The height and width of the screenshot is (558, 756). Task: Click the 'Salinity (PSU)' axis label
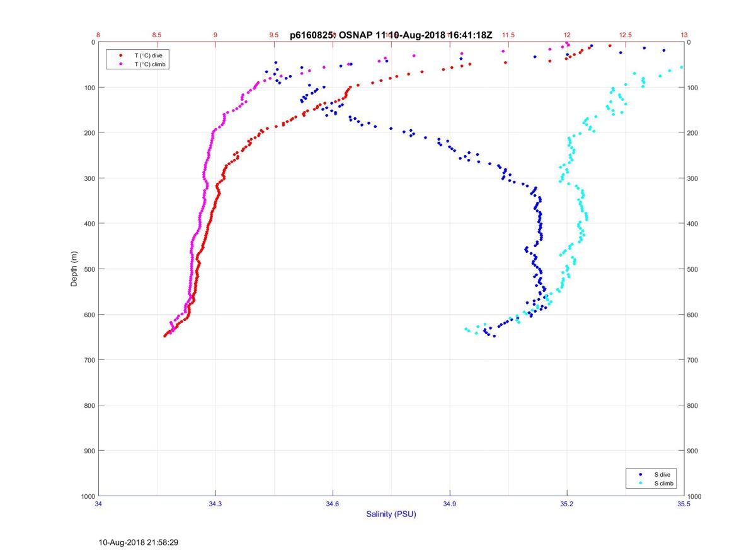tap(391, 514)
